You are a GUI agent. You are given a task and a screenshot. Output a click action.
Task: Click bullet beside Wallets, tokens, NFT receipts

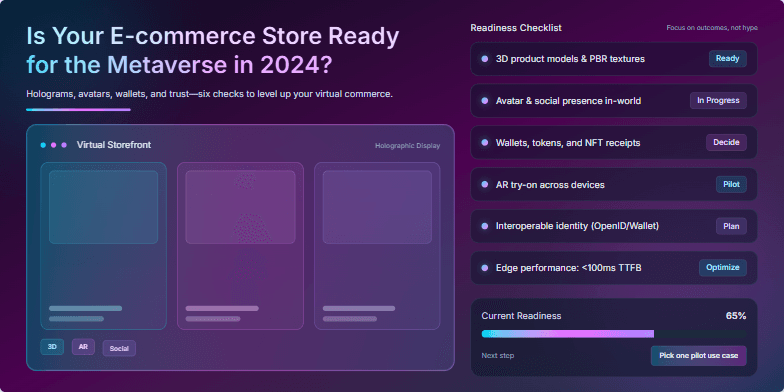pos(484,142)
